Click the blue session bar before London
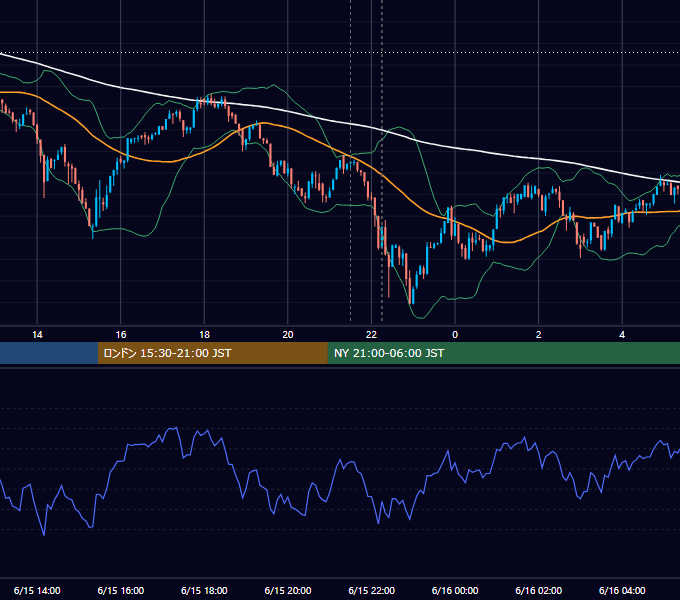Screen dimensions: 680x600 (49, 353)
